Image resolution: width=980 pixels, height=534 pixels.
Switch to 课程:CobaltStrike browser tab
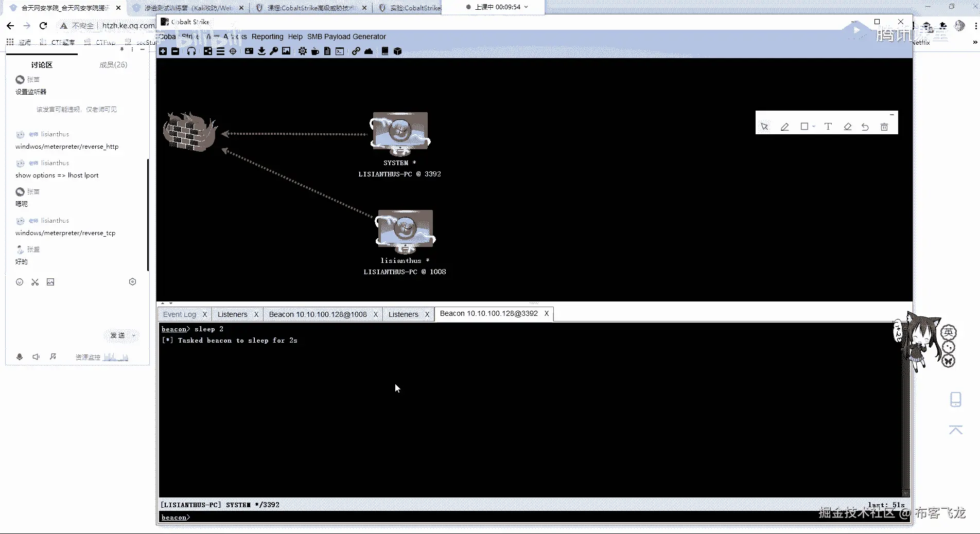pyautogui.click(x=310, y=8)
